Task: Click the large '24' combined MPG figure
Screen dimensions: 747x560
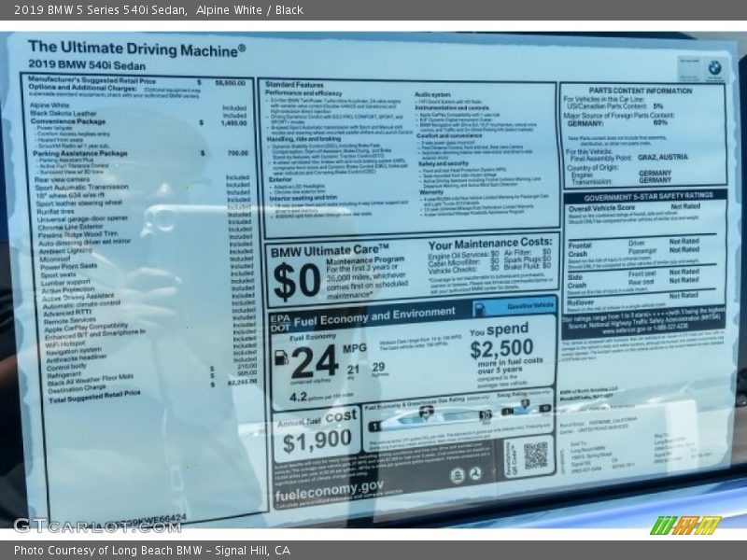Action: click(x=315, y=362)
